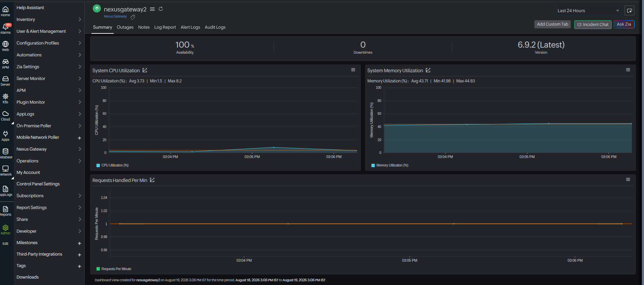The image size is (644, 285).
Task: Open Requests Handled Per Min expand icon
Action: tap(152, 180)
